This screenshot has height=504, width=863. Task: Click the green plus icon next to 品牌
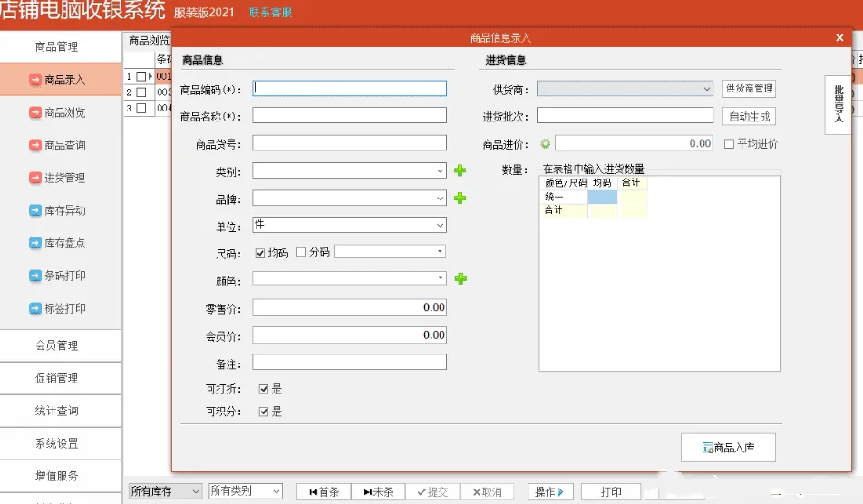(460, 199)
